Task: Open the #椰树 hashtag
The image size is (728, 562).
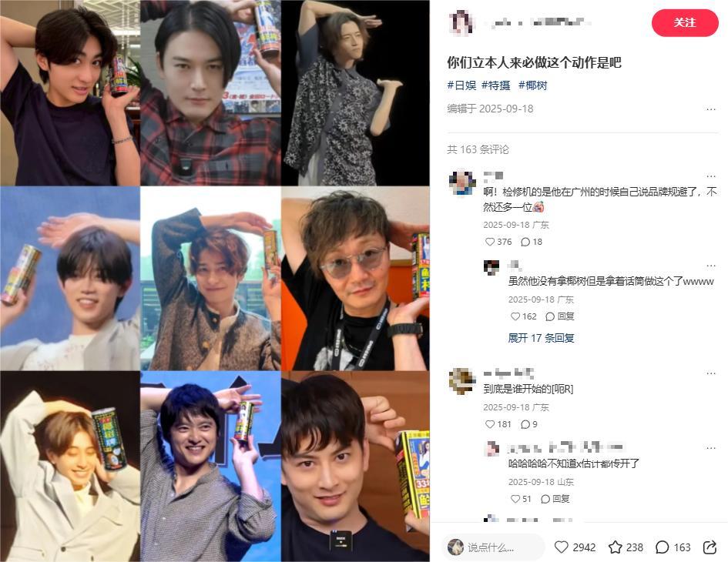Action: (532, 85)
